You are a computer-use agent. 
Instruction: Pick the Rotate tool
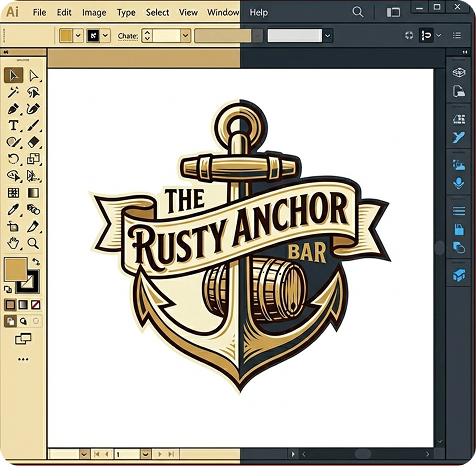13,159
